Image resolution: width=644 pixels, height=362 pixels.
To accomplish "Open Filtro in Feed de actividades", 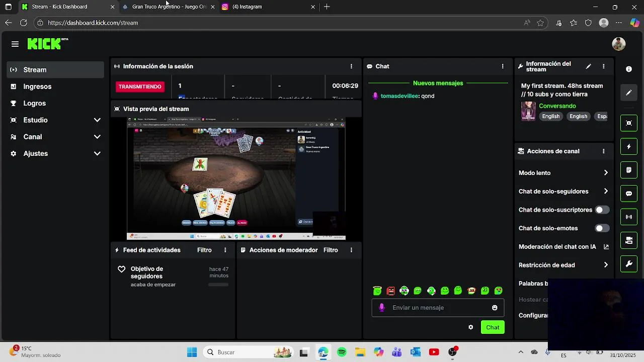I will tap(204, 250).
